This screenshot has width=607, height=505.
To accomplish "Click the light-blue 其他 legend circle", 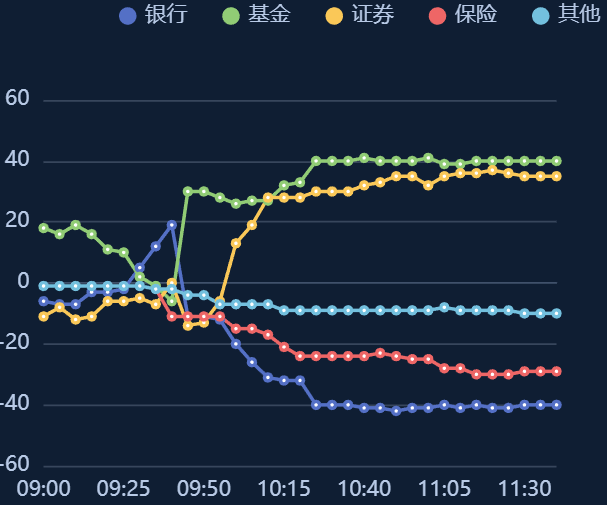I will coord(541,15).
